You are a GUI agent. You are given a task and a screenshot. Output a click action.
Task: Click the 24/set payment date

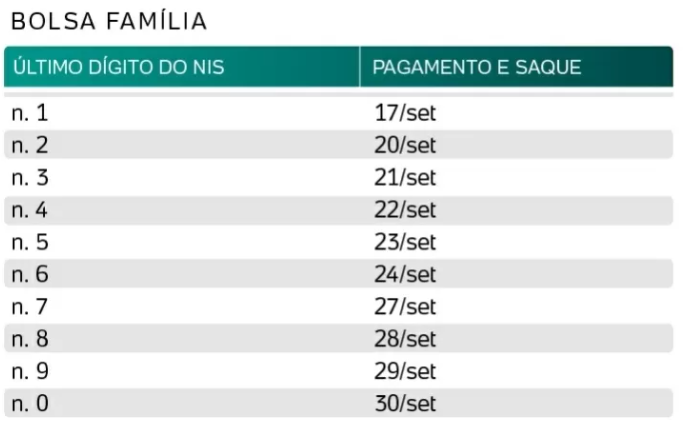(x=405, y=274)
